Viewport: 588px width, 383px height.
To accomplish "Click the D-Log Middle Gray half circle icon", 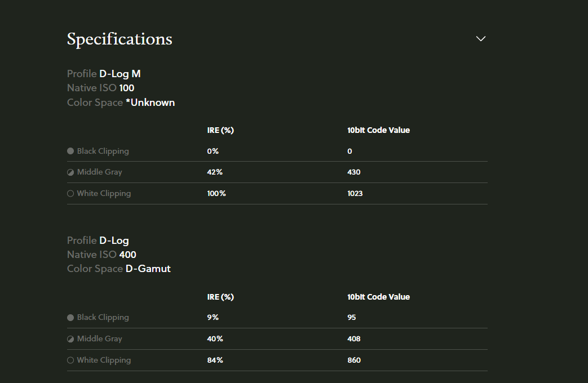I will 70,339.
